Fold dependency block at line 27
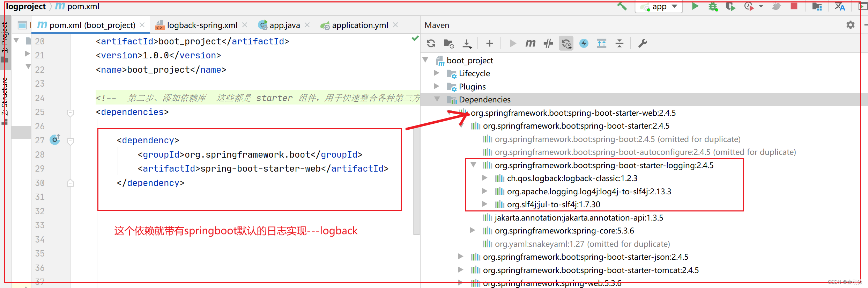868x288 pixels. 70,141
